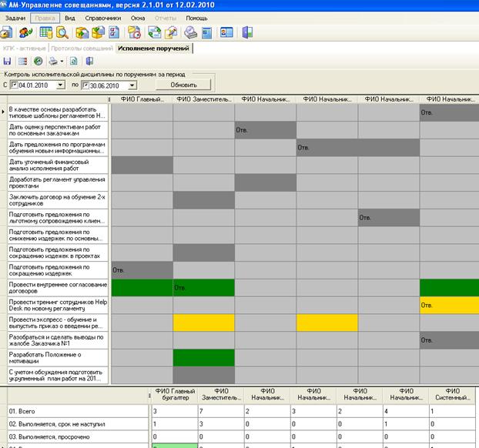This screenshot has width=479, height=448.
Task: Toggle the start date checkbox for 04.01.2010
Action: [15, 85]
